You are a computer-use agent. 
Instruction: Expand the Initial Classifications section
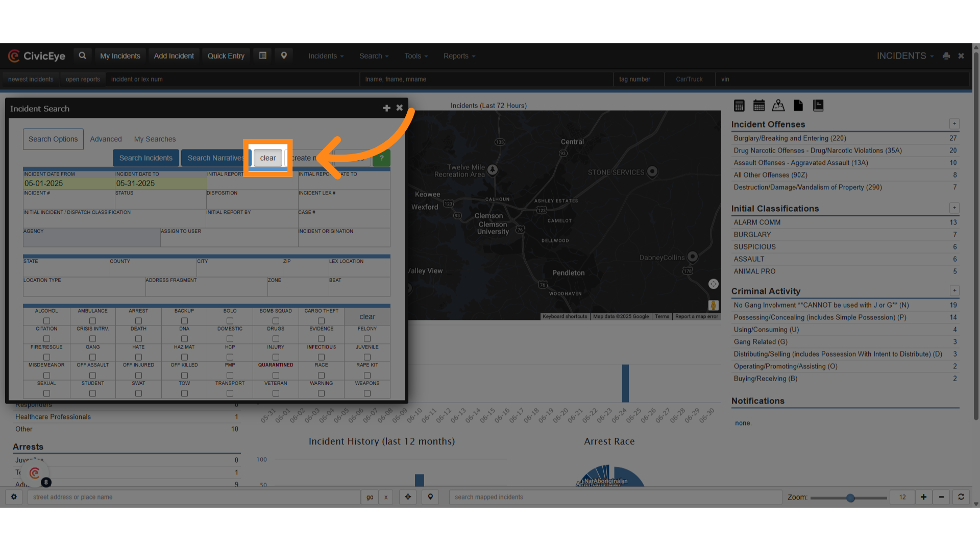[954, 208]
